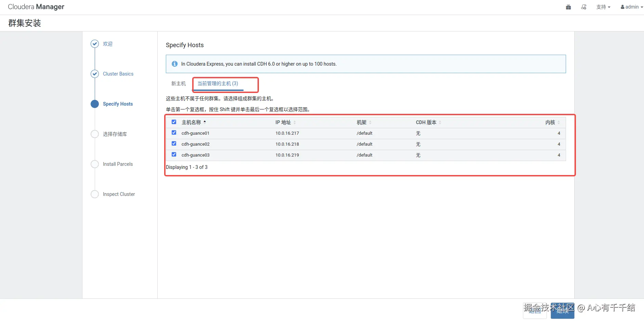The width and height of the screenshot is (644, 321).
Task: Jump to the Cluster Basics step
Action: coord(118,74)
